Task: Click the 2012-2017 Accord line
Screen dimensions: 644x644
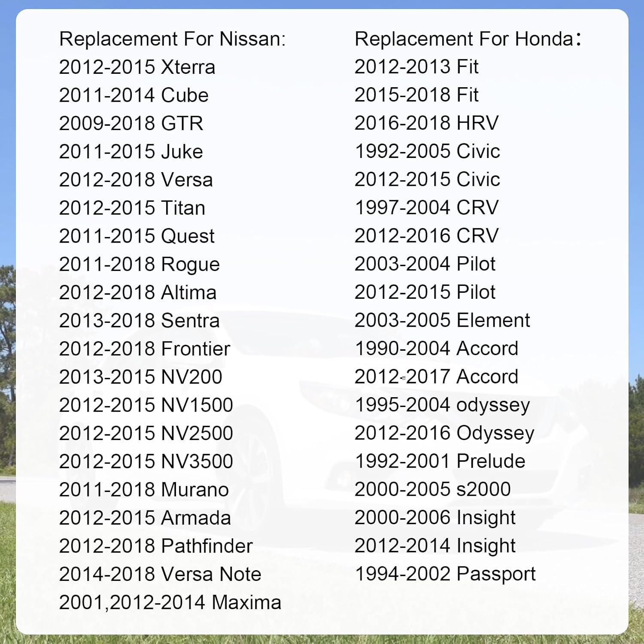Action: coord(436,377)
